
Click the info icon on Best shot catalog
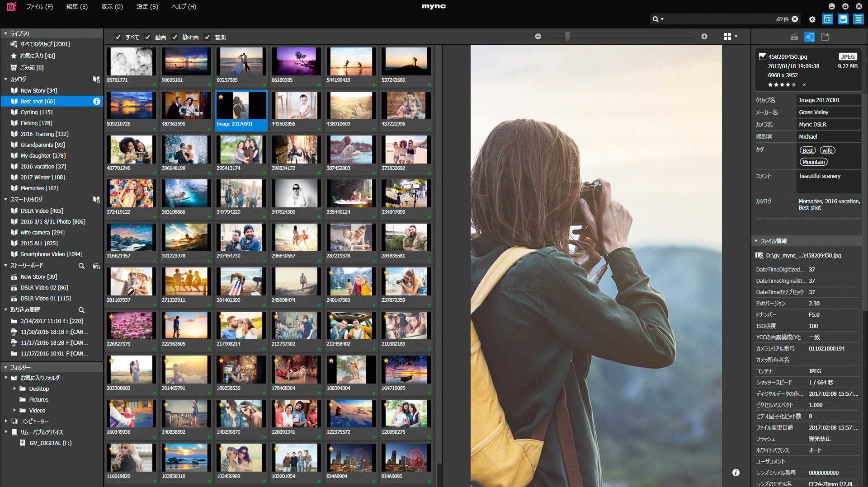click(96, 102)
